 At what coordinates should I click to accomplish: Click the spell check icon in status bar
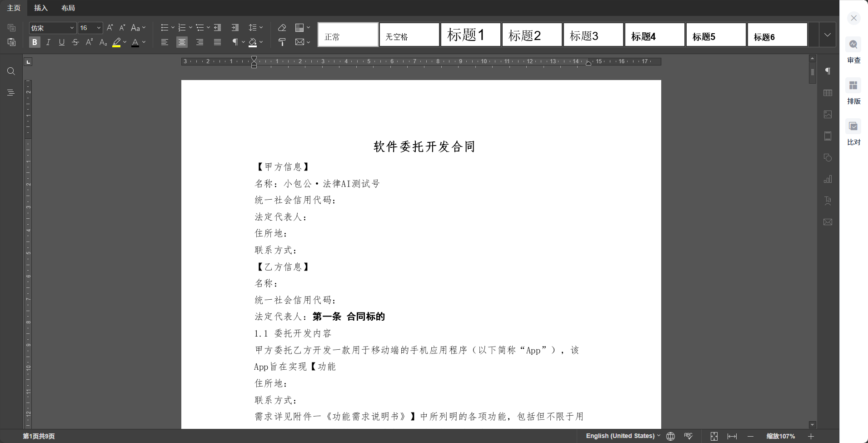pos(688,436)
